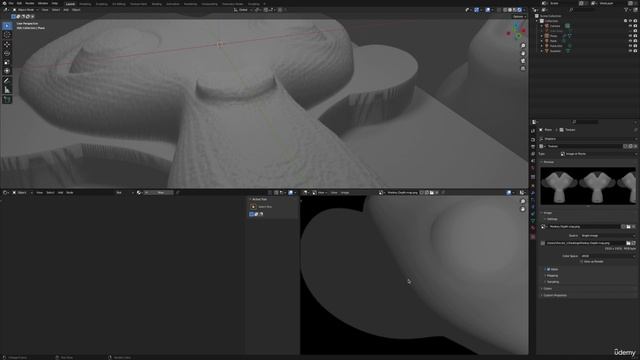Switch to the Geometry Nodes workspace tab
Screen dimensions: 640x360
tap(232, 4)
